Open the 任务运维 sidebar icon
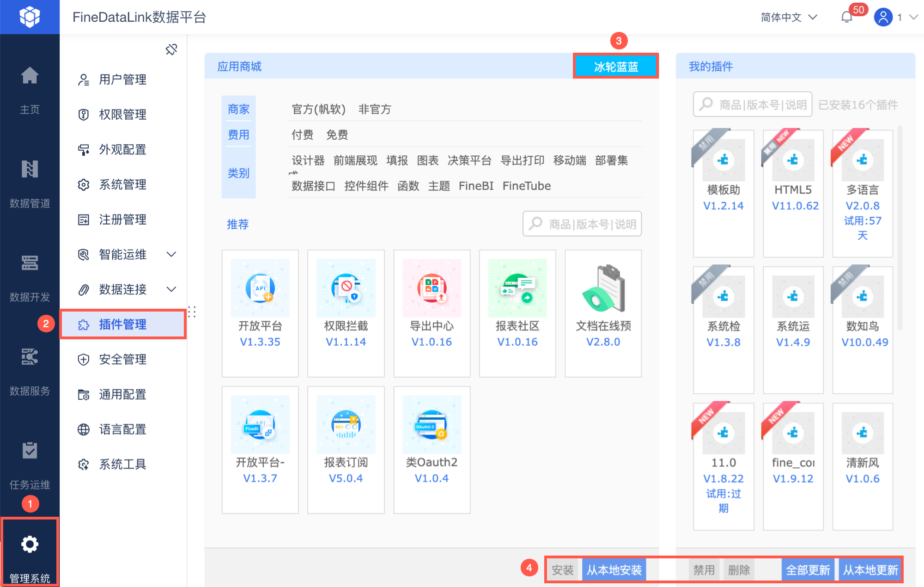 pos(30,451)
